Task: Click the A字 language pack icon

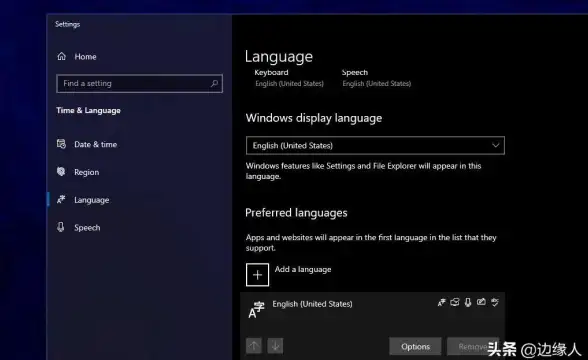Action: click(256, 310)
